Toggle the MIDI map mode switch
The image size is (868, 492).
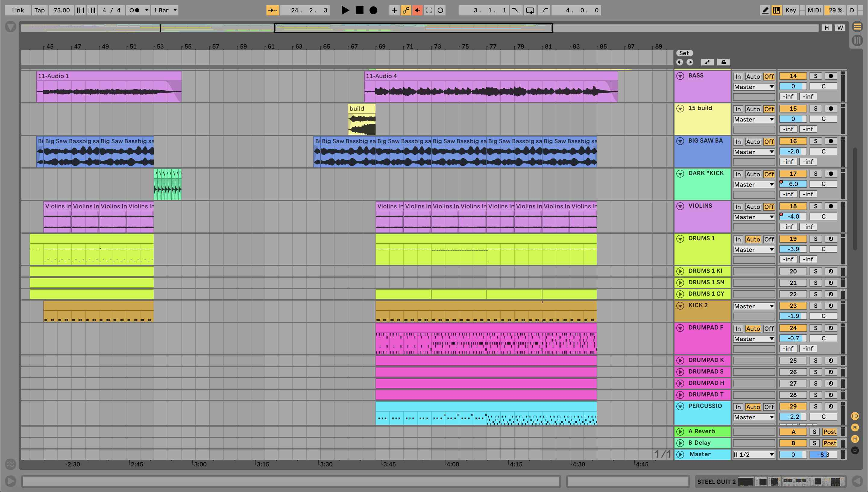pyautogui.click(x=814, y=10)
